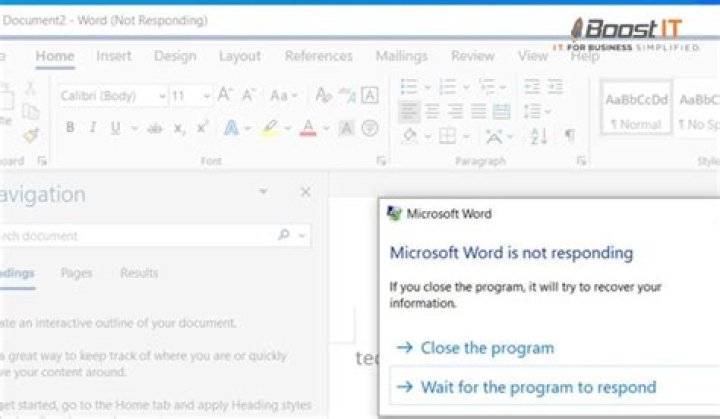Screen dimensions: 720x419
Task: Click the search magnifier in Navigation pane
Action: pyautogui.click(x=284, y=236)
